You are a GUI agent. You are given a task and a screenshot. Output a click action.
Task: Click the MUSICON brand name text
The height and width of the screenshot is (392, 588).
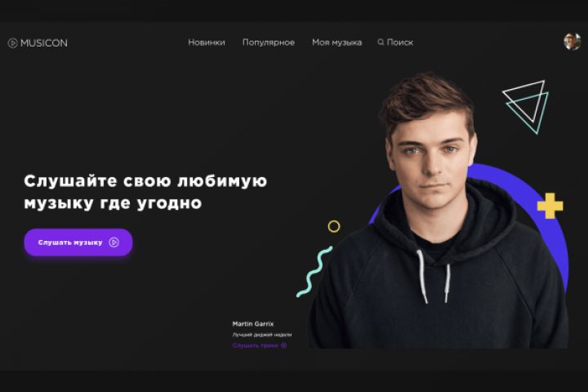click(44, 43)
